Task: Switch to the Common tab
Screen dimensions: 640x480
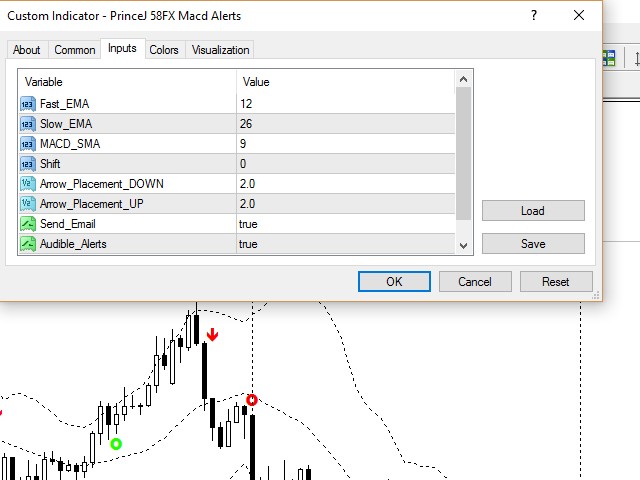Action: [75, 50]
